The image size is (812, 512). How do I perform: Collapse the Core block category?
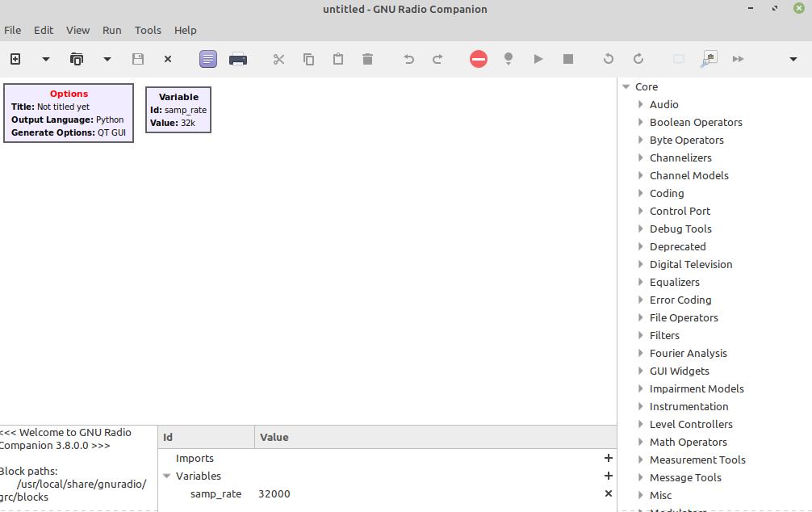point(626,86)
